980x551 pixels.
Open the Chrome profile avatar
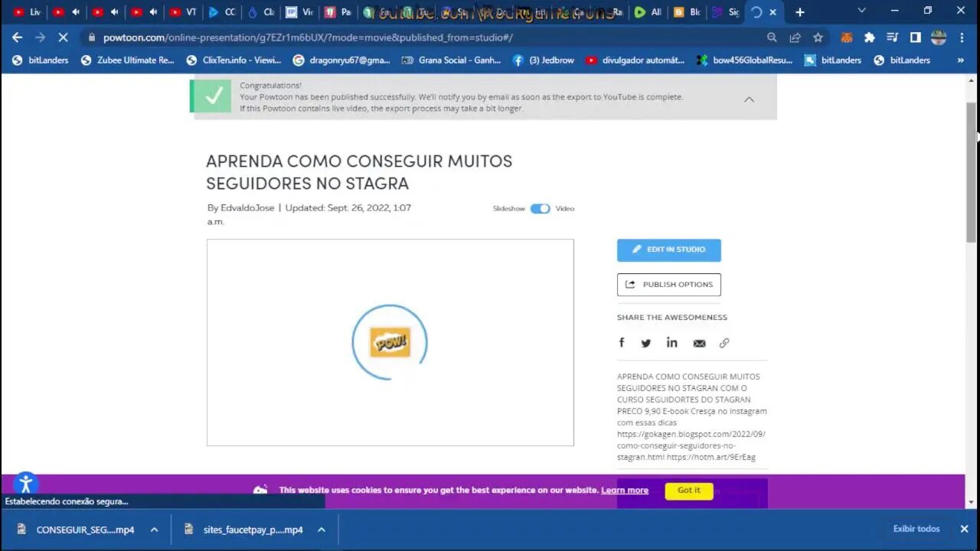[x=939, y=37]
